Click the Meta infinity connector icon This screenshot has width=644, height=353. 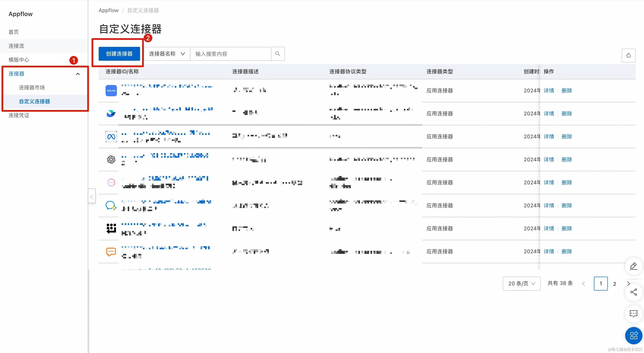click(111, 137)
